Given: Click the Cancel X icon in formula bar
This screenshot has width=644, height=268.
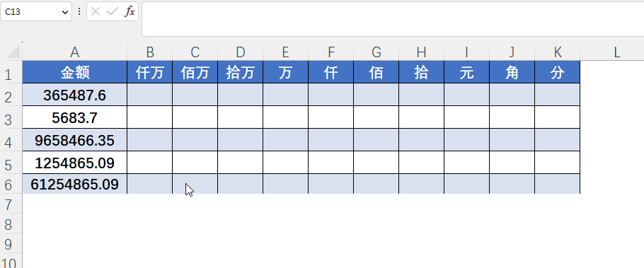Looking at the screenshot, I should 96,11.
